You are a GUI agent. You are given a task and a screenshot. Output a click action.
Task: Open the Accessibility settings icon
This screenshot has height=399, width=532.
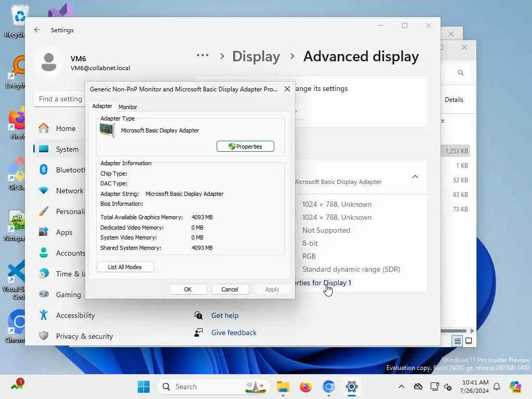[44, 315]
